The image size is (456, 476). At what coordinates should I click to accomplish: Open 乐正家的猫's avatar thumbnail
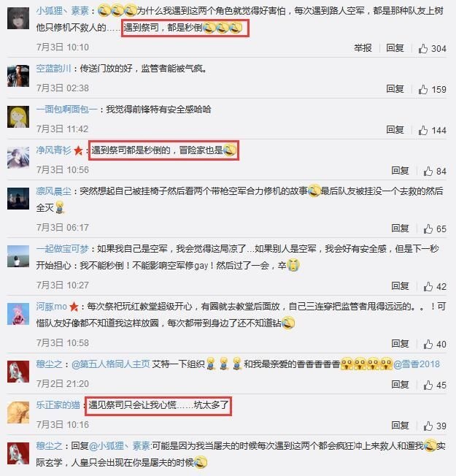(x=18, y=412)
